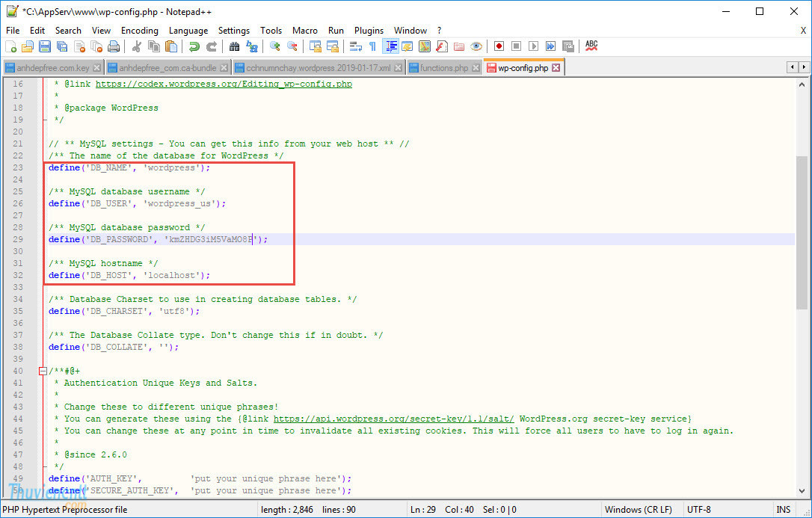Open the Function List toolbar icon

442,46
